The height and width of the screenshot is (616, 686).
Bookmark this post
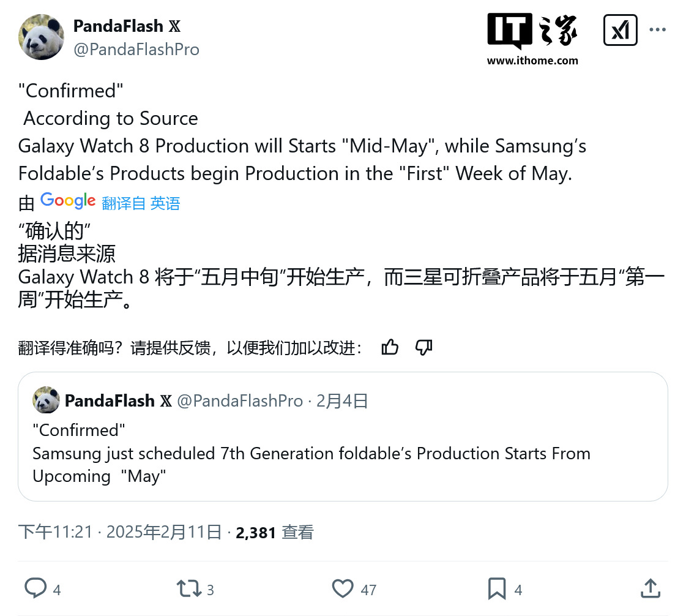tap(497, 589)
